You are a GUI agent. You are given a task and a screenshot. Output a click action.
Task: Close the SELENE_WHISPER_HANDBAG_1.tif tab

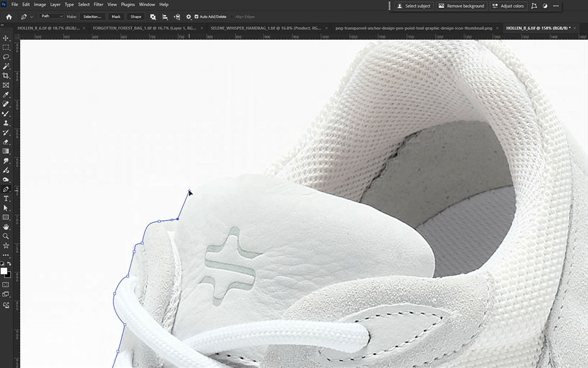[328, 28]
